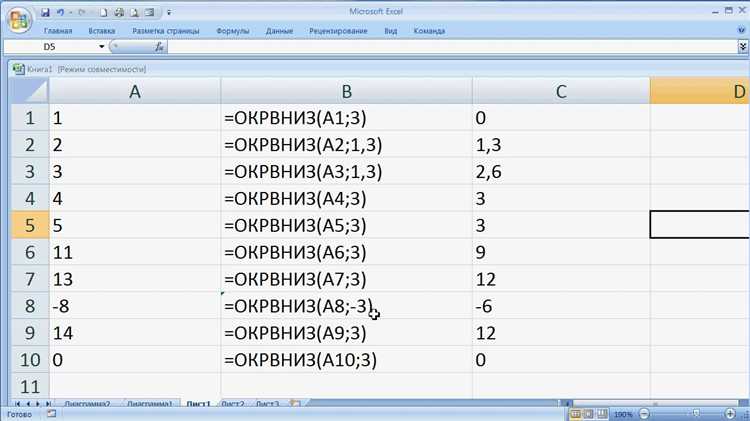750x421 pixels.
Task: Select row 5 header
Action: (30, 225)
